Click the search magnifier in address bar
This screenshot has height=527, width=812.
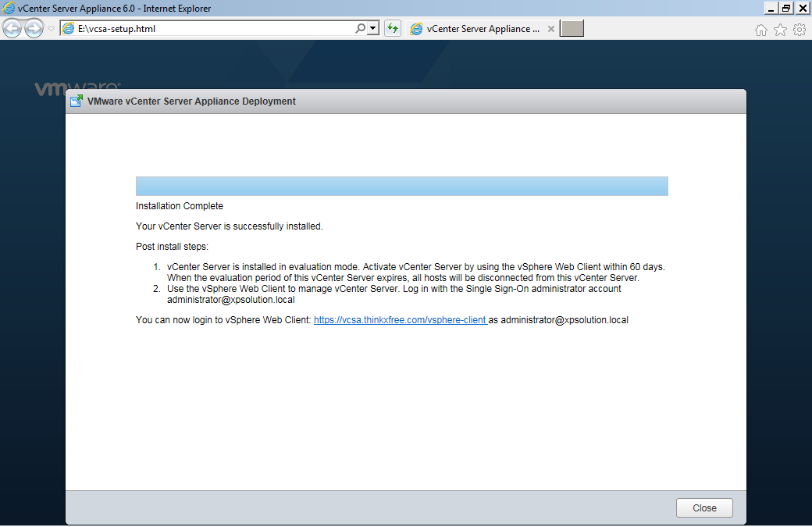(360, 28)
